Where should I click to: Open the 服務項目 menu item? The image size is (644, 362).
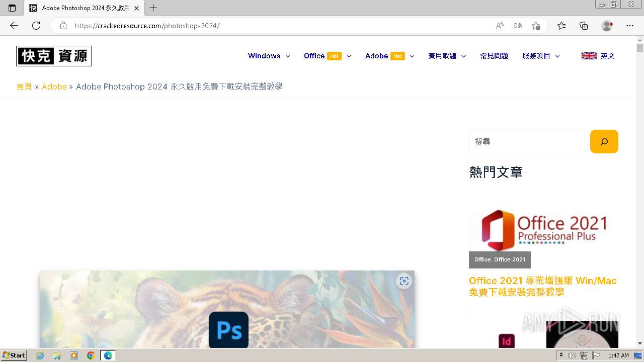536,56
